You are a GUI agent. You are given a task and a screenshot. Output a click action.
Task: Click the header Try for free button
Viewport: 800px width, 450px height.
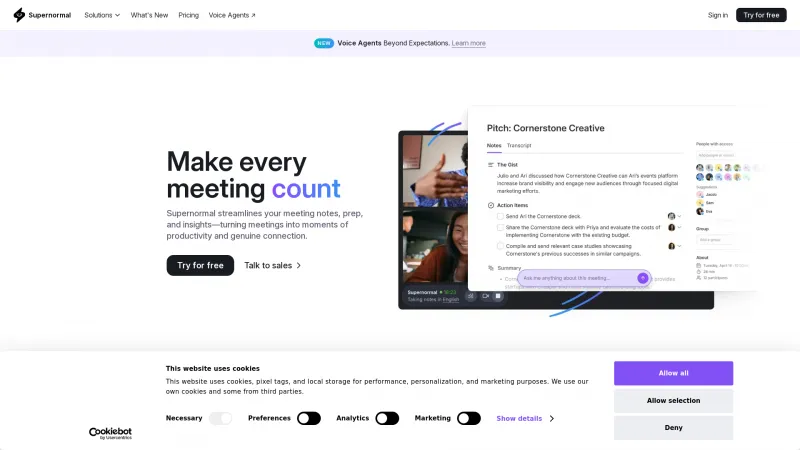coord(761,15)
